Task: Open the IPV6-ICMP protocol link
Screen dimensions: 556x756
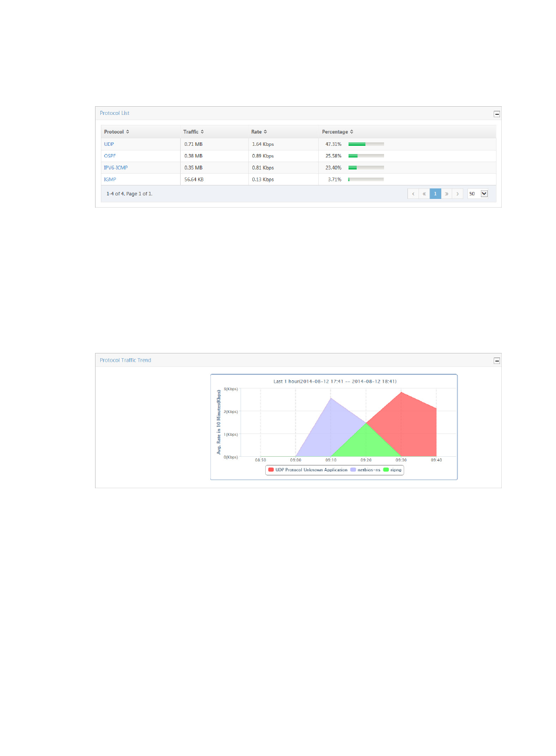Action: [x=115, y=167]
